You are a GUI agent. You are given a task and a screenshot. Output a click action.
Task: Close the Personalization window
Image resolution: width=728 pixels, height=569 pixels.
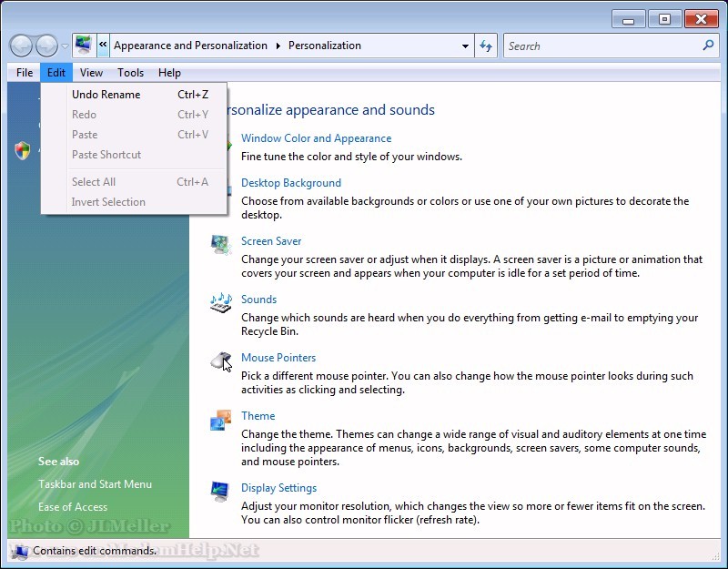pyautogui.click(x=701, y=19)
